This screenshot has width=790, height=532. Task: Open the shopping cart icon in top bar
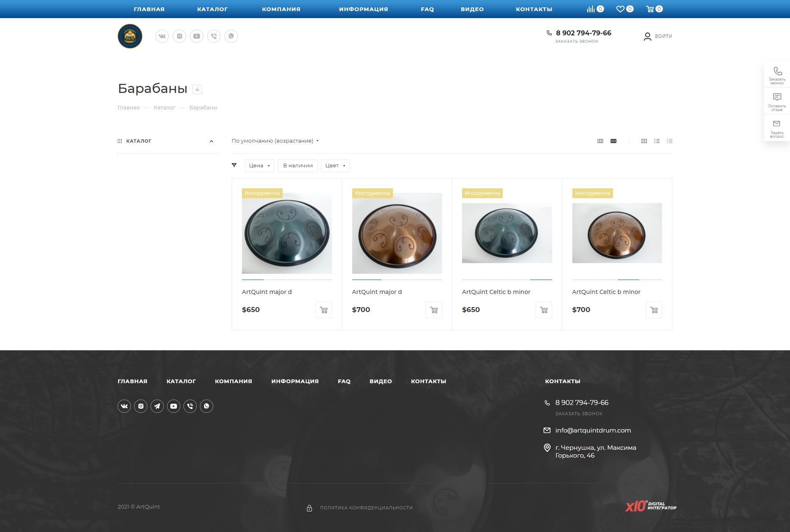[650, 9]
